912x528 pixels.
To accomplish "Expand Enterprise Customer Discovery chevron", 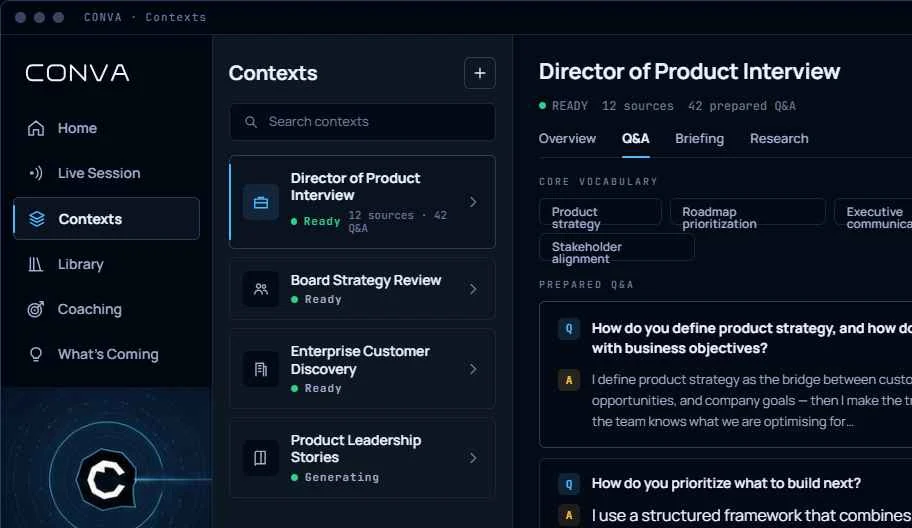I will (473, 369).
